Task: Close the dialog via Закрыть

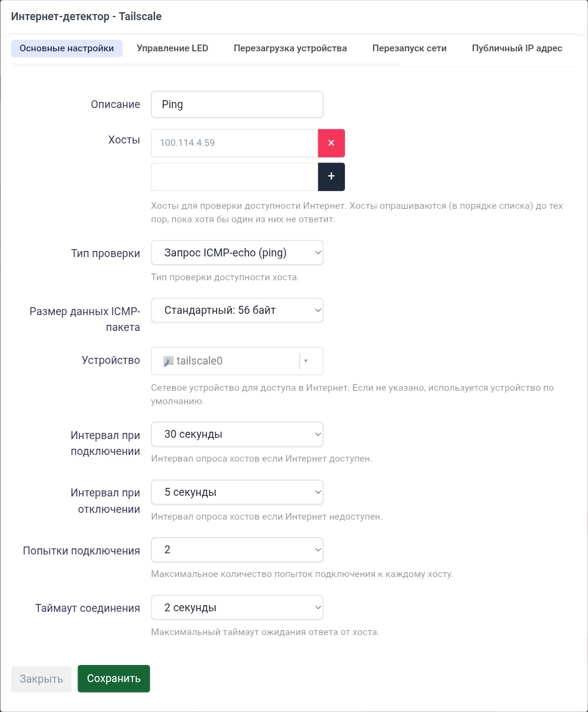Action: (41, 678)
